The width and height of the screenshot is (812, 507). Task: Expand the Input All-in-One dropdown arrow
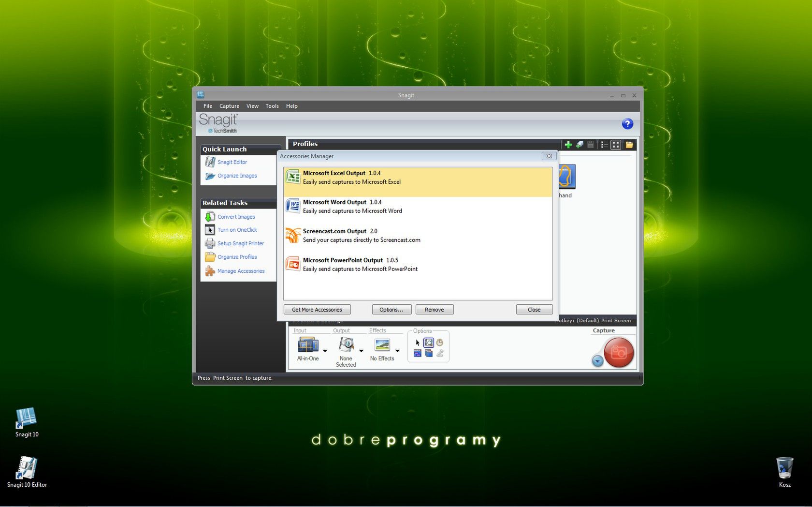click(x=325, y=351)
